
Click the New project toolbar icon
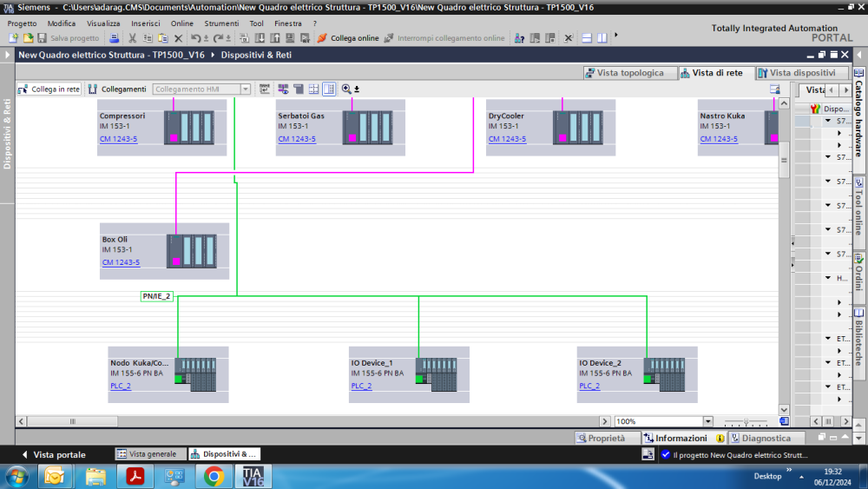13,38
